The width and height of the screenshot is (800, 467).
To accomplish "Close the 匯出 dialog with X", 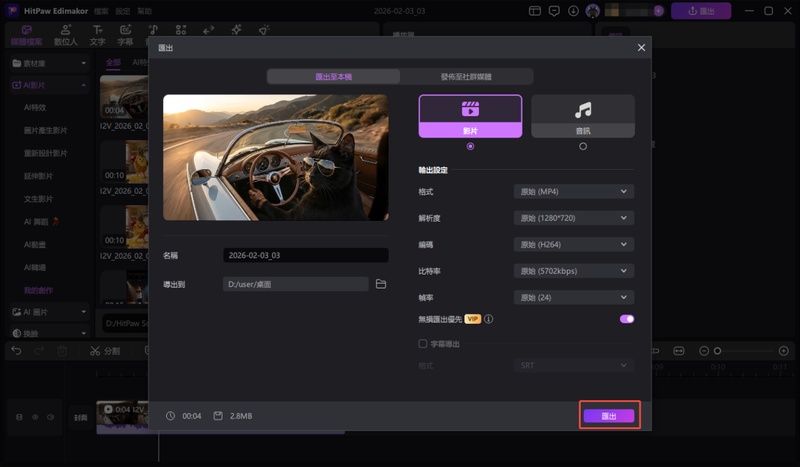I will [641, 47].
